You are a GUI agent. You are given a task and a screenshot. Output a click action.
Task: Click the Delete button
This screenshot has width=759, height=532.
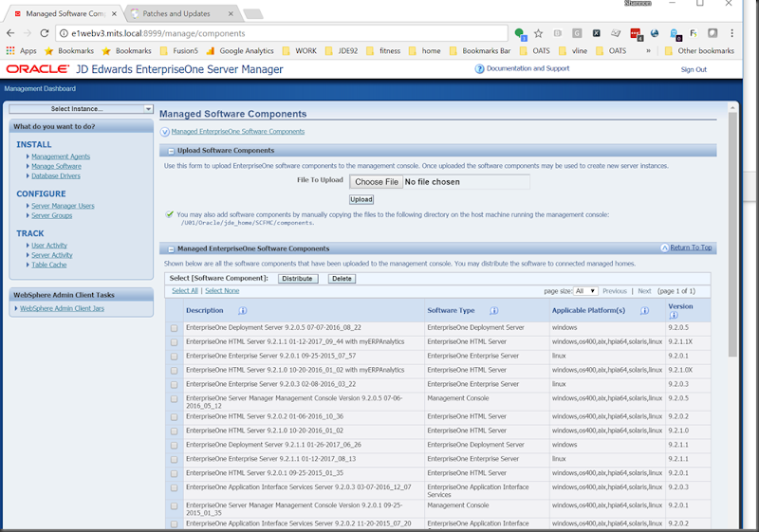click(x=342, y=279)
